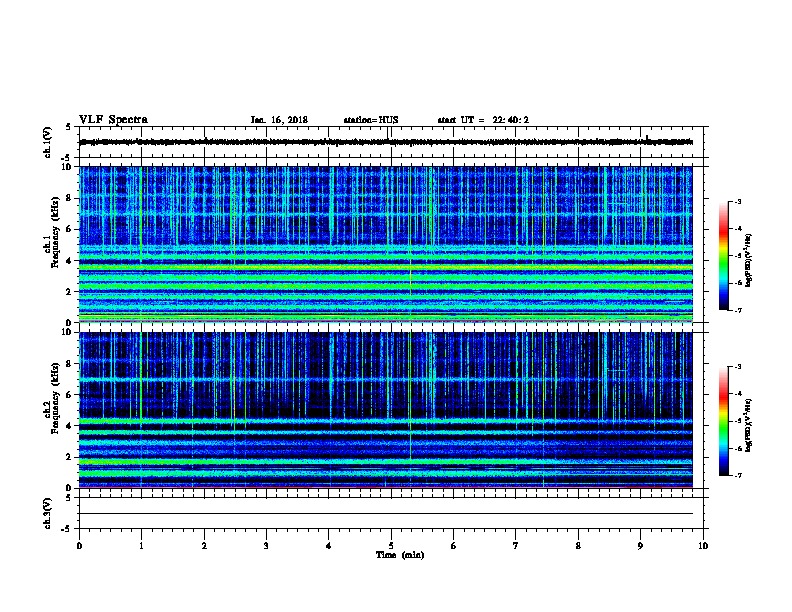Click the ch.2 PSD color scale bar

click(x=723, y=421)
